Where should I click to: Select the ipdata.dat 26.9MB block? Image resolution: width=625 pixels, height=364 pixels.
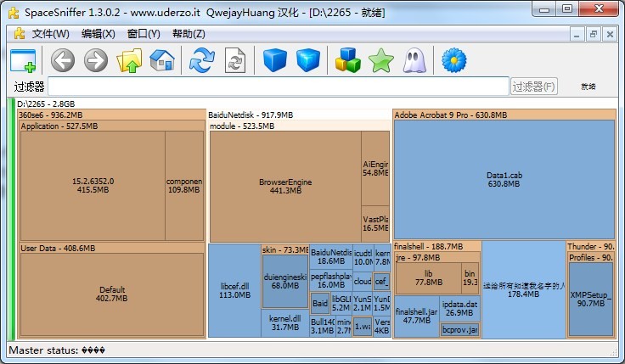[x=459, y=309]
